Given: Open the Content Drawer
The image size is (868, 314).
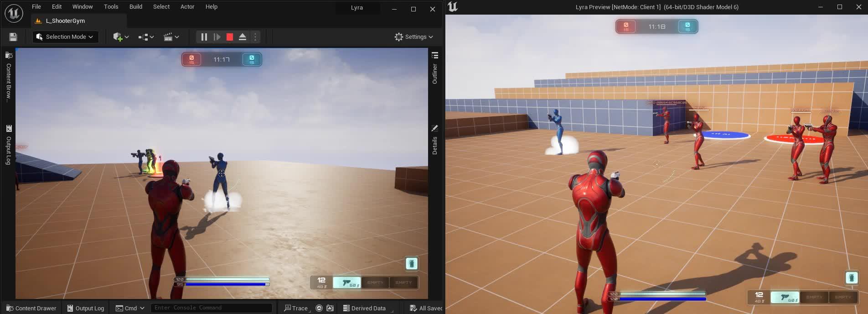Looking at the screenshot, I should 31,308.
